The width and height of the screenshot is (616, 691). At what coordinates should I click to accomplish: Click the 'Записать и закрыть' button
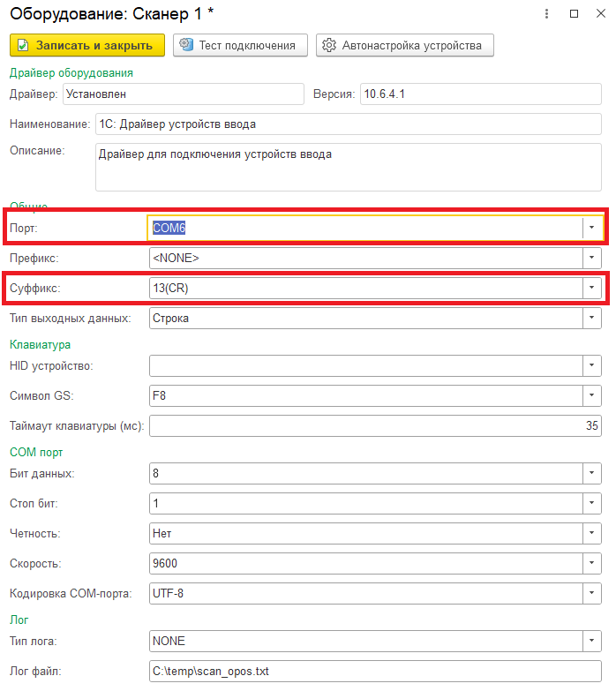[87, 45]
